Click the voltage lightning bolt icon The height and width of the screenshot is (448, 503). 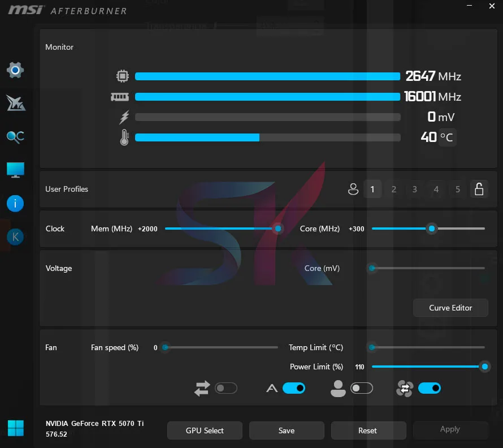[124, 117]
